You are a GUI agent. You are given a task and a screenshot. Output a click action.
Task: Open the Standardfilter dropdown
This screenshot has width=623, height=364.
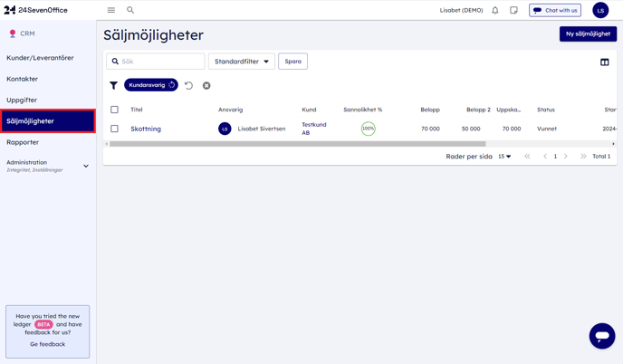coord(242,62)
